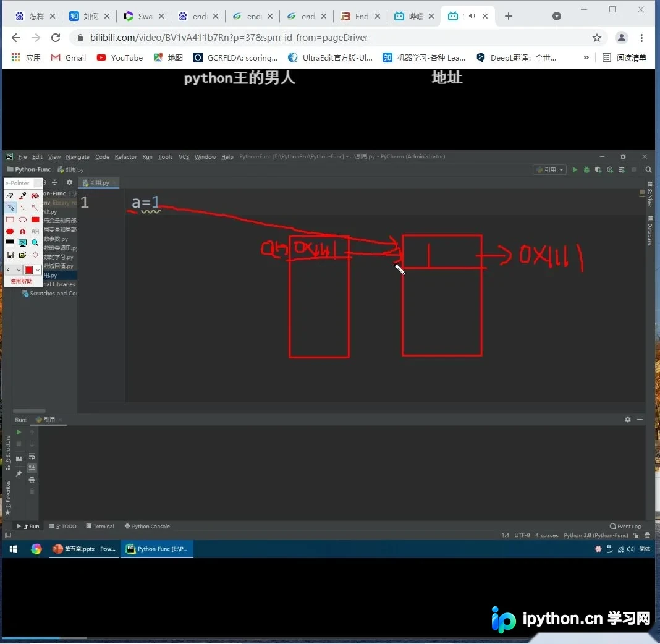The height and width of the screenshot is (644, 660).
Task: Select the eraser tool in e-Pointer
Action: click(10, 196)
